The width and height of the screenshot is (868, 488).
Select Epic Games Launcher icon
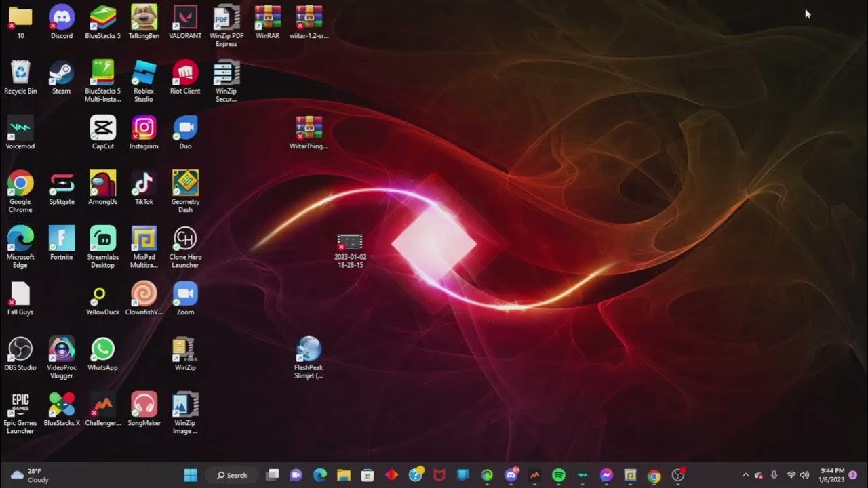click(x=20, y=413)
